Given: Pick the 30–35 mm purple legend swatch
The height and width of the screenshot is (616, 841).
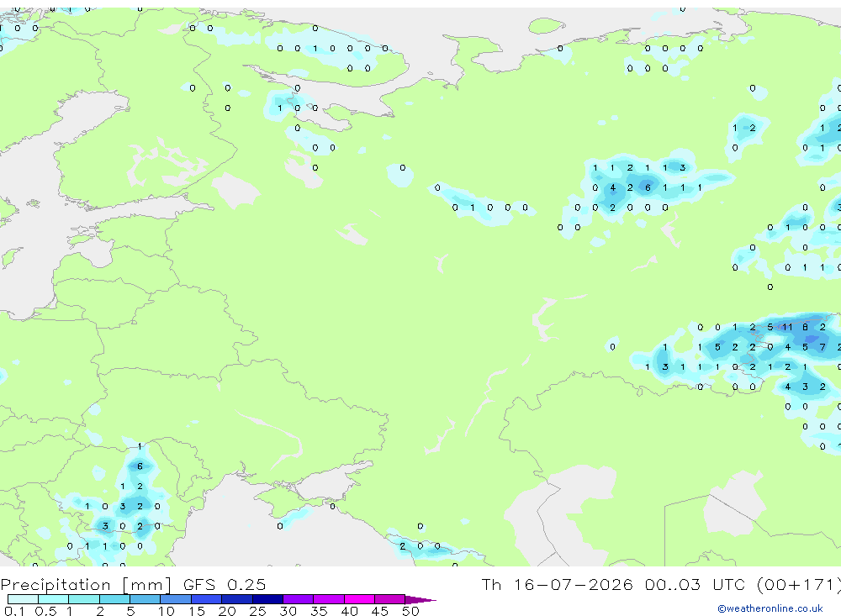Looking at the screenshot, I should click(298, 599).
